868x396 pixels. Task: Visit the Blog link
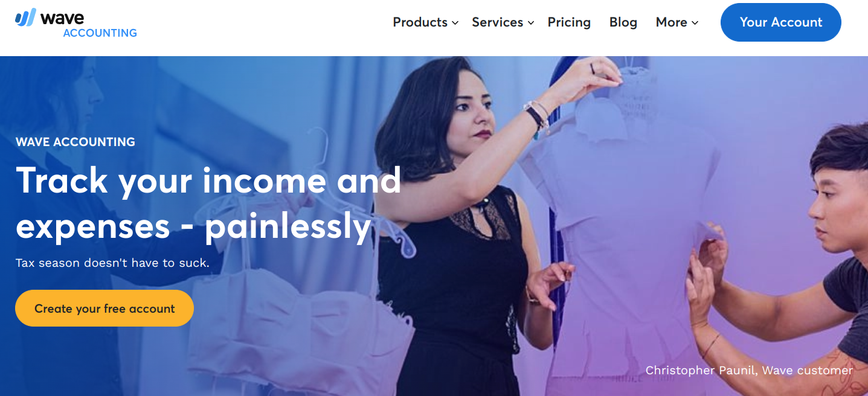pyautogui.click(x=623, y=22)
